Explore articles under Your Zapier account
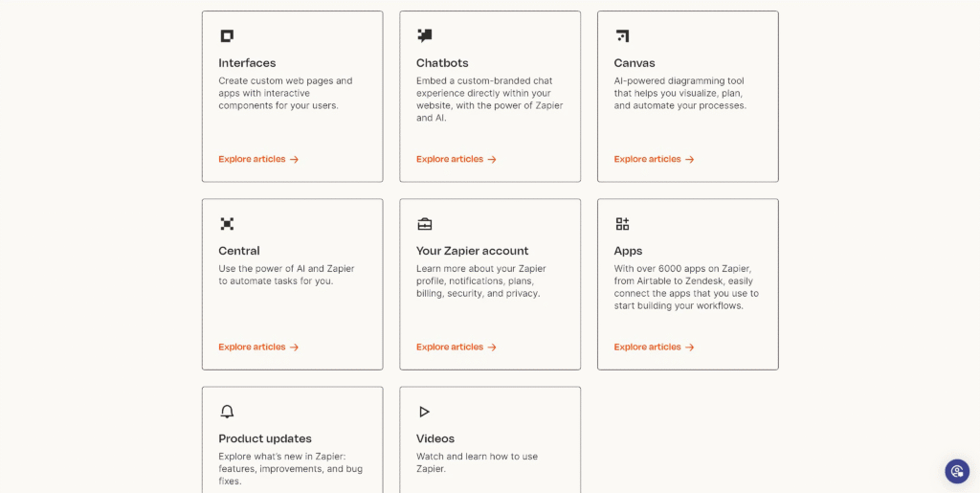Viewport: 980px width, 493px height. coord(457,347)
